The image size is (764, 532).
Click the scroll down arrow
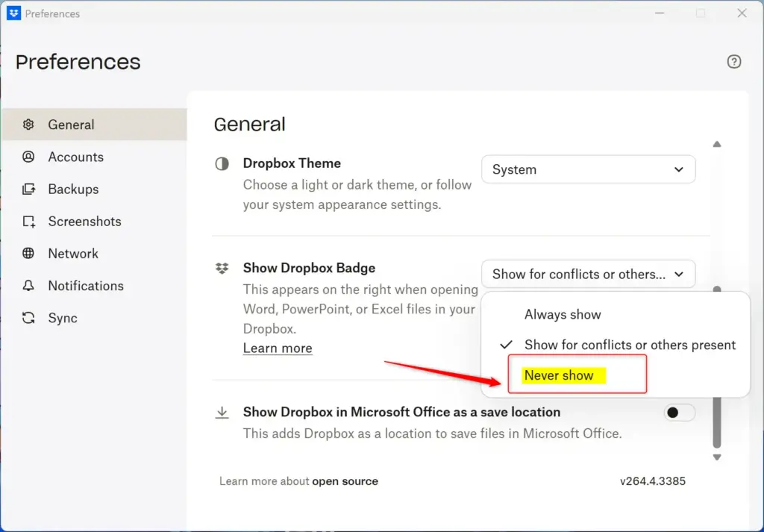click(x=717, y=457)
